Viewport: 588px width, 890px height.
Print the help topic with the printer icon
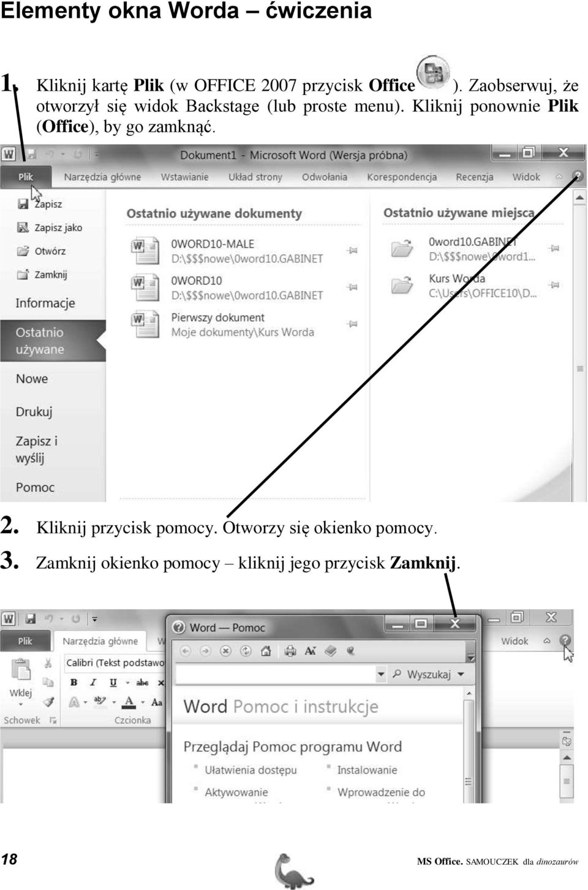(290, 651)
